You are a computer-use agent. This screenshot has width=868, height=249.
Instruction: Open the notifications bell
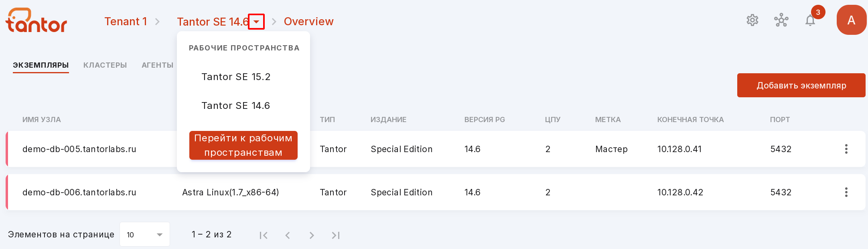click(810, 20)
